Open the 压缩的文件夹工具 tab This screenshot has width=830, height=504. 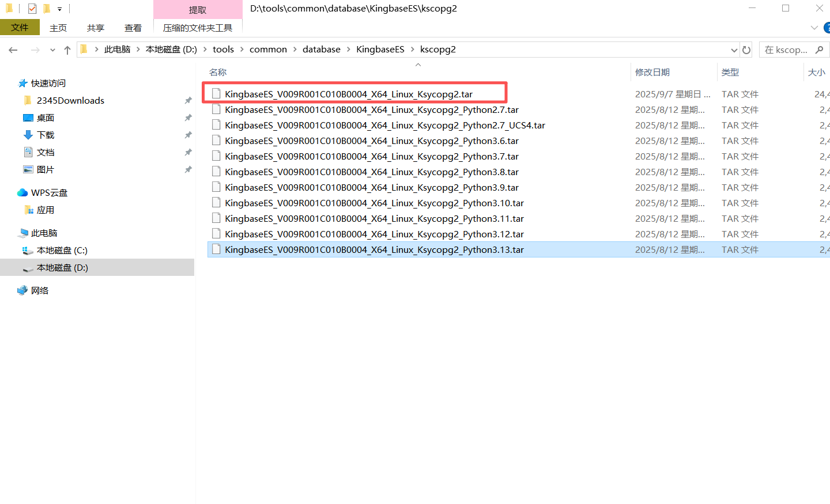[x=198, y=28]
